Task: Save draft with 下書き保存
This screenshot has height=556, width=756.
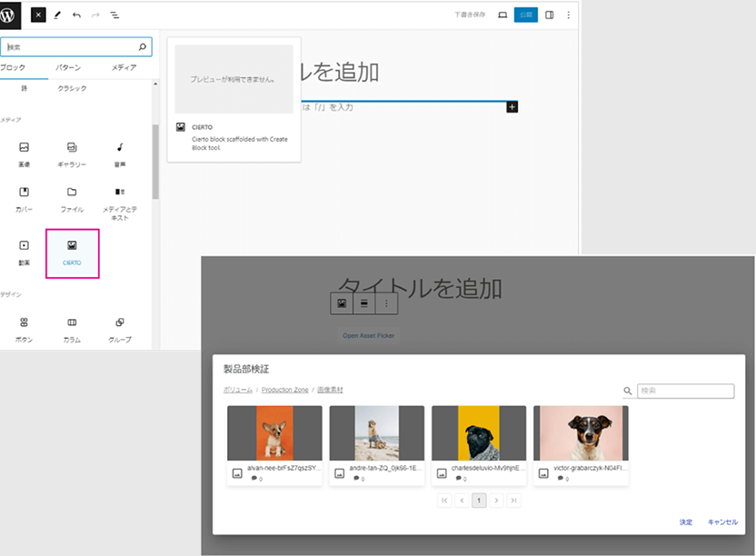Action: [x=470, y=15]
